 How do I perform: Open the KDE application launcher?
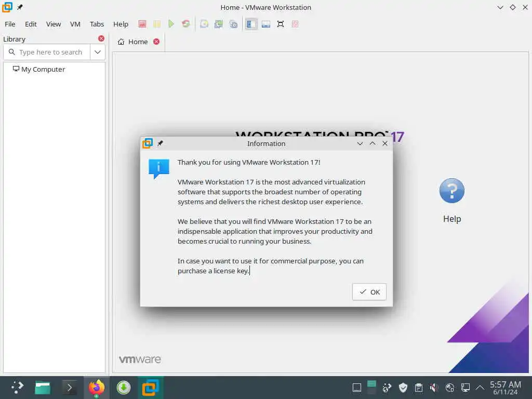pos(17,388)
